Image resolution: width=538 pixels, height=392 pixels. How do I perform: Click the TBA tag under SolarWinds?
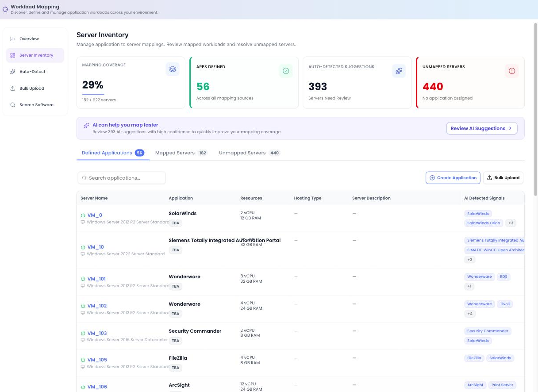pos(176,223)
